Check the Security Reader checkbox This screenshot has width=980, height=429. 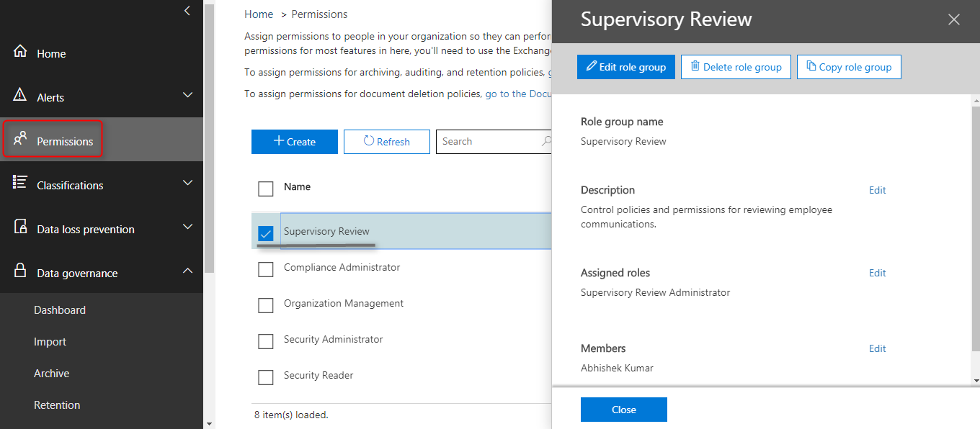coord(266,377)
